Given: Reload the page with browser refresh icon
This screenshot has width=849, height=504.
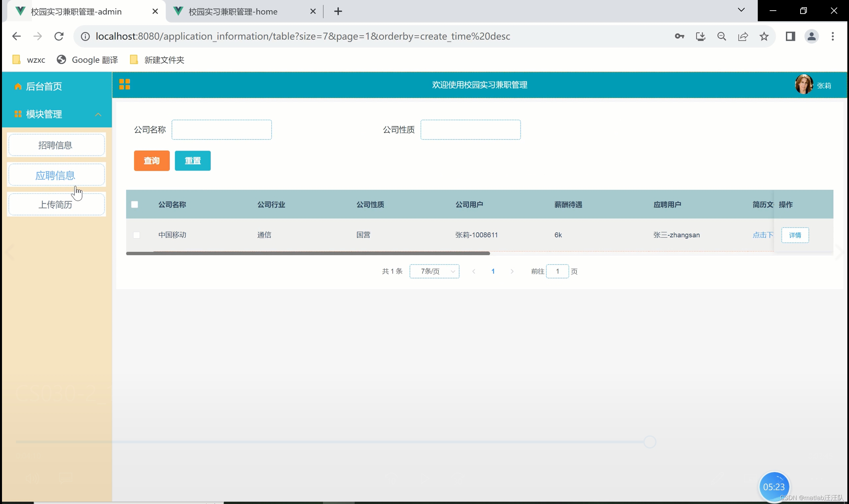Looking at the screenshot, I should click(59, 36).
